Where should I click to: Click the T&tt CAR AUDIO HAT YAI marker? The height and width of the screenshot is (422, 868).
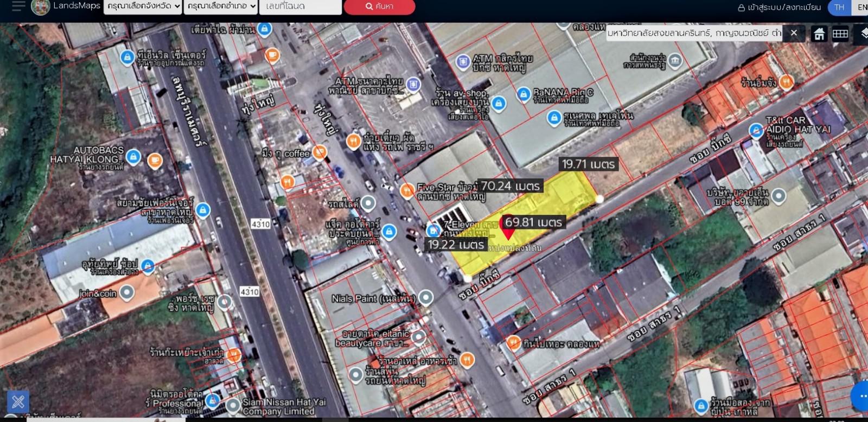tap(756, 130)
